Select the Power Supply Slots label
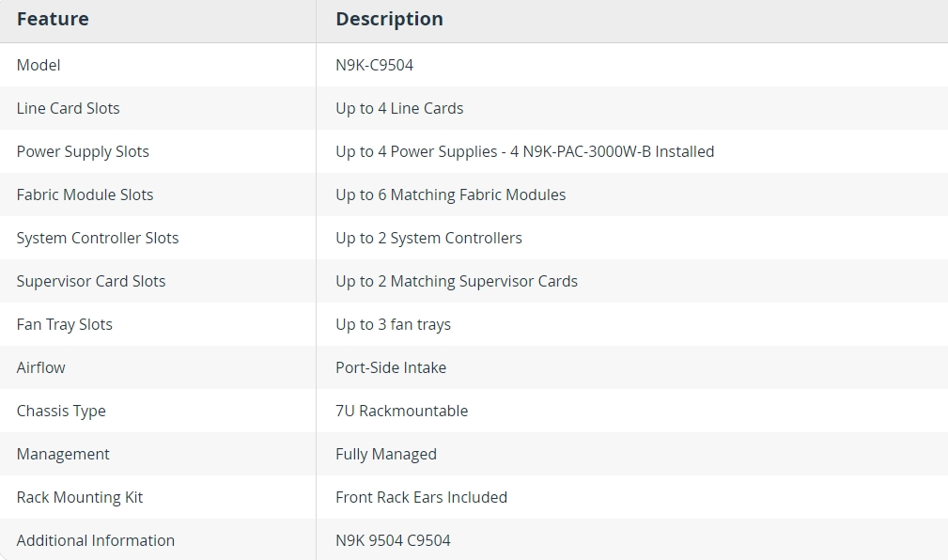This screenshot has height=560, width=948. click(83, 151)
